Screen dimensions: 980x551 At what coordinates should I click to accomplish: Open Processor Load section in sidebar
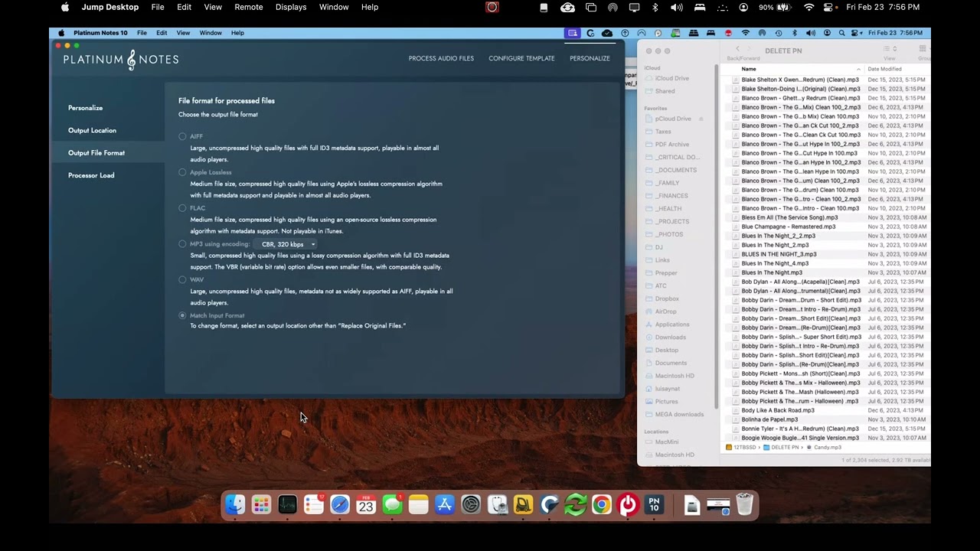coord(91,175)
